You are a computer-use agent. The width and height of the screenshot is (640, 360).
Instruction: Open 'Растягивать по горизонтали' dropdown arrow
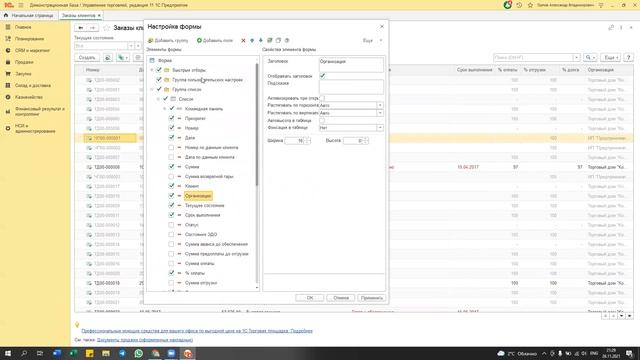click(380, 105)
